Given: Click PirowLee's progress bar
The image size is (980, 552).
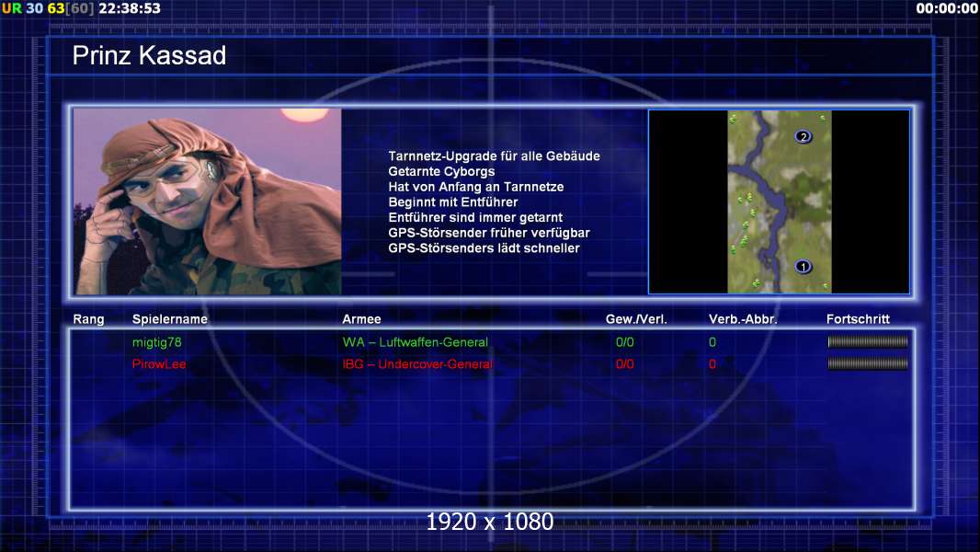Looking at the screenshot, I should coord(868,363).
